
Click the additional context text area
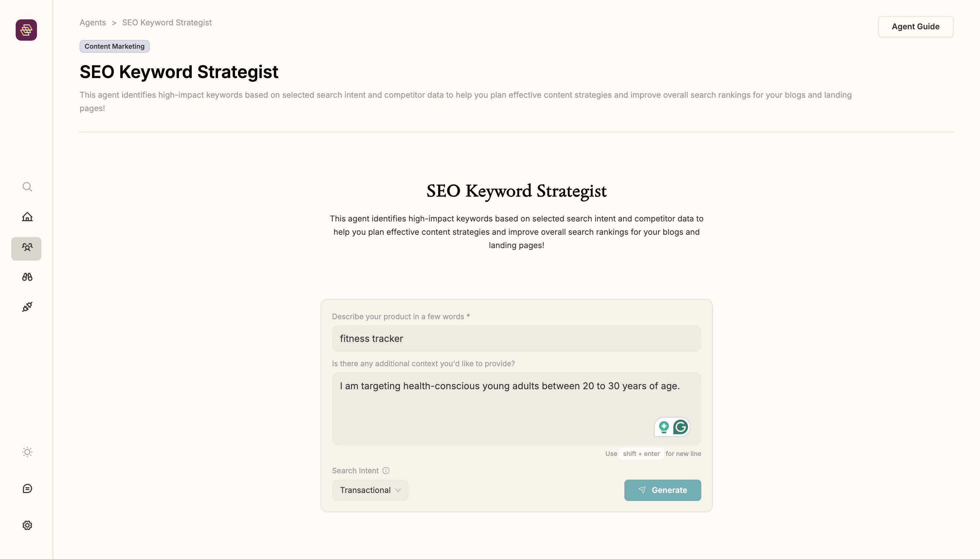491,409
